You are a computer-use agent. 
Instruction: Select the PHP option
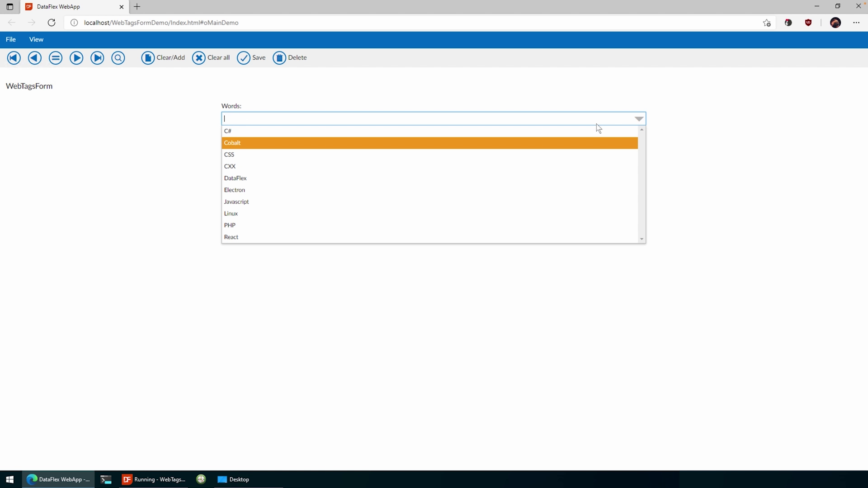point(429,225)
